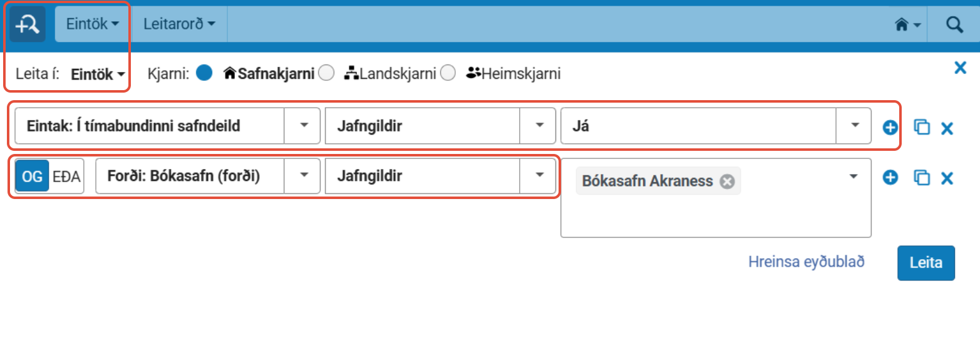Expand the Já value dropdown
980x358 pixels.
point(854,125)
